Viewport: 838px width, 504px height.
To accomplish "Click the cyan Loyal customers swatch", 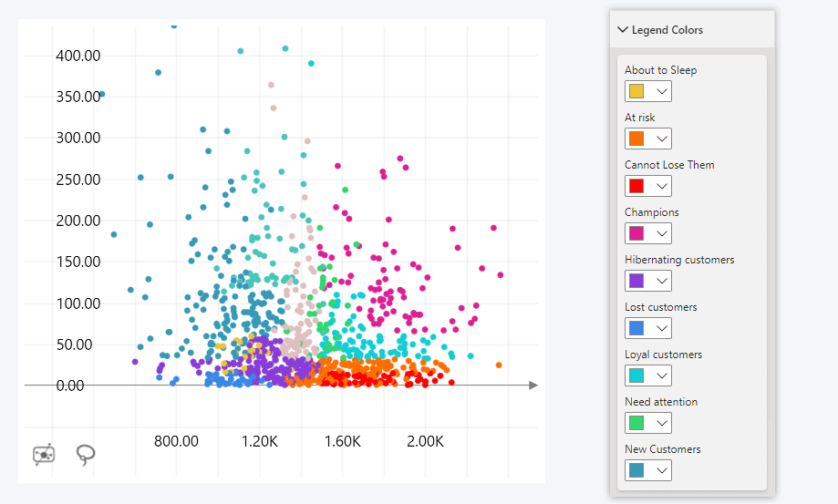I will point(636,375).
